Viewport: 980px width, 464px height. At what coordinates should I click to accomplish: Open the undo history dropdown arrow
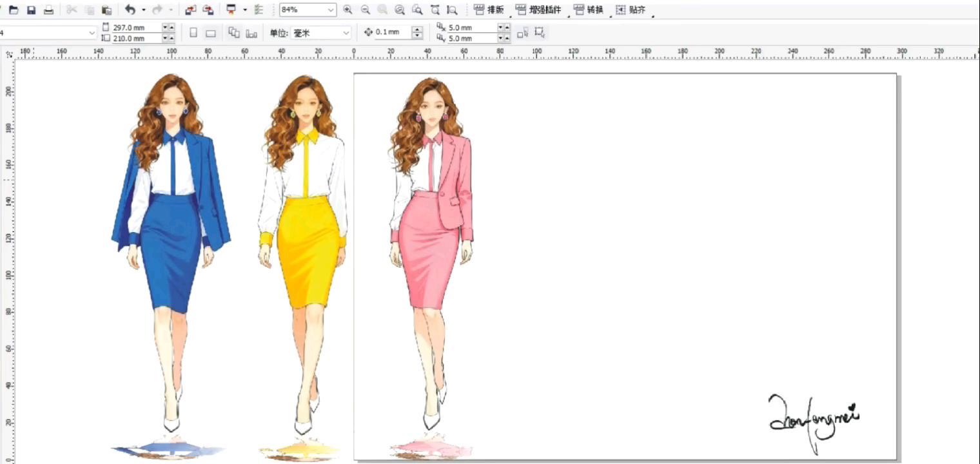[144, 10]
